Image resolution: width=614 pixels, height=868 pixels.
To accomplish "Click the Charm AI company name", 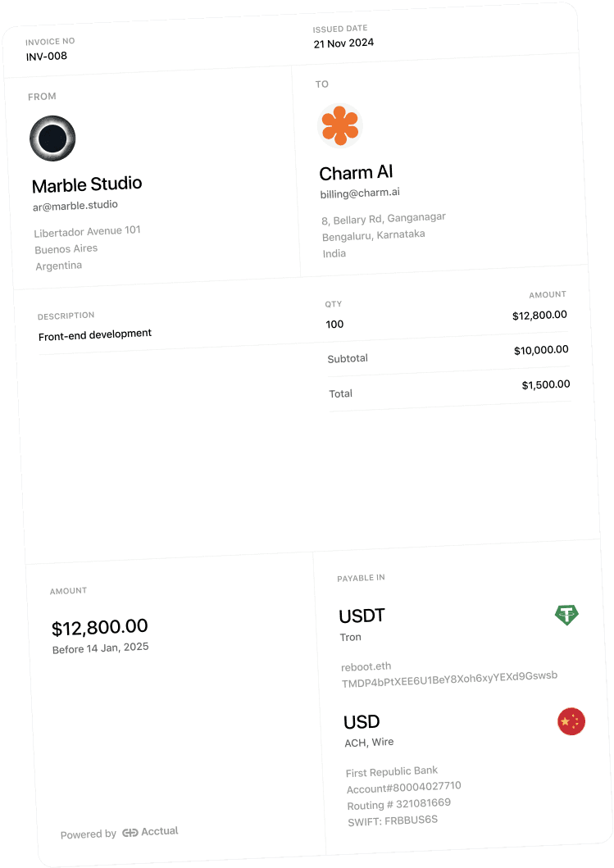I will (356, 173).
